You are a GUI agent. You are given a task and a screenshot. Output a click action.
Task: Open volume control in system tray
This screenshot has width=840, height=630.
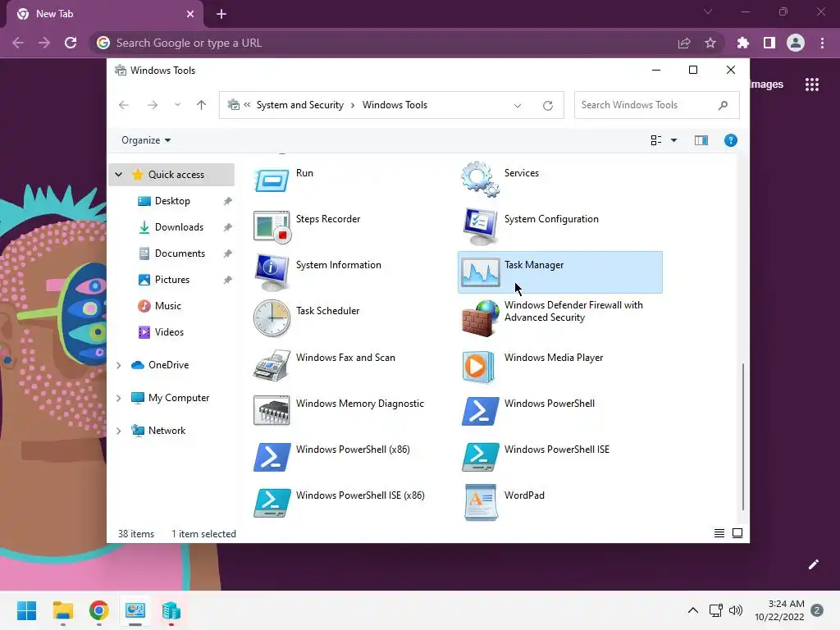736,610
